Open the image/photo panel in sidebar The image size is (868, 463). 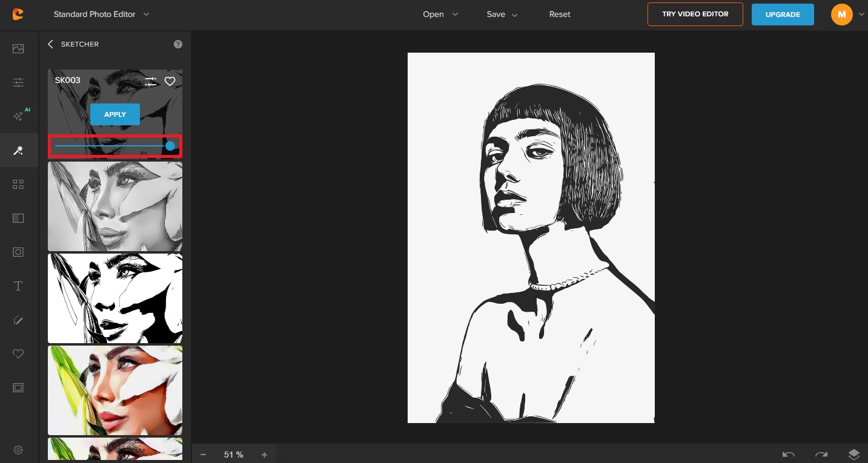click(x=18, y=48)
